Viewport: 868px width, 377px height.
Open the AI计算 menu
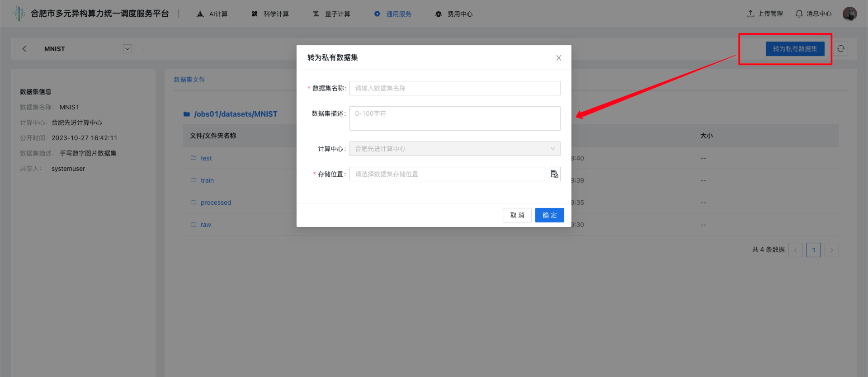click(212, 14)
